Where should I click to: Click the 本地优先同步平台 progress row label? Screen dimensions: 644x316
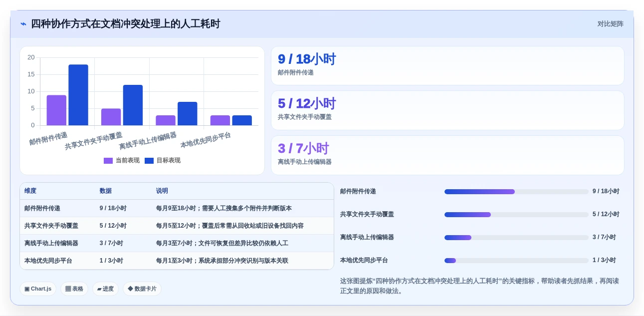pyautogui.click(x=364, y=261)
